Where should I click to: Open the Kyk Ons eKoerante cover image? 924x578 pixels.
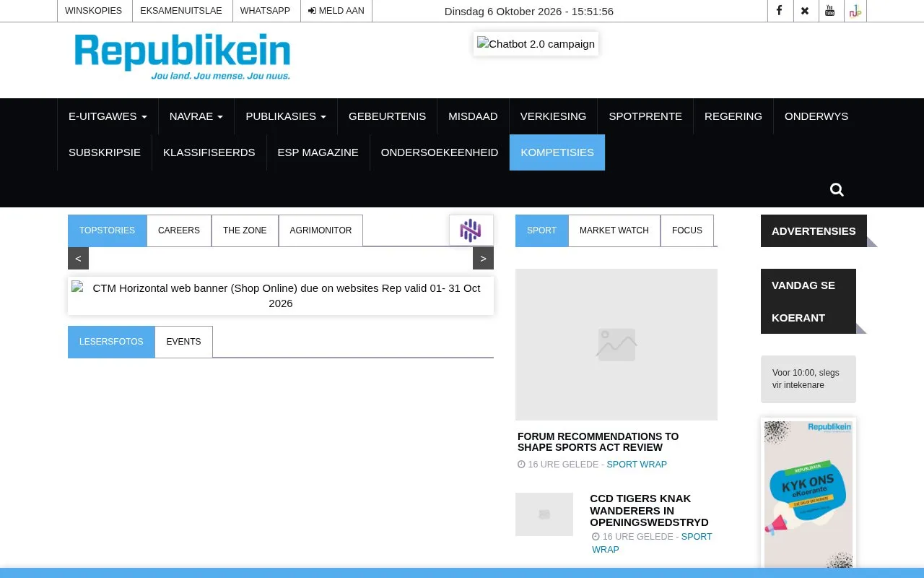(x=808, y=495)
